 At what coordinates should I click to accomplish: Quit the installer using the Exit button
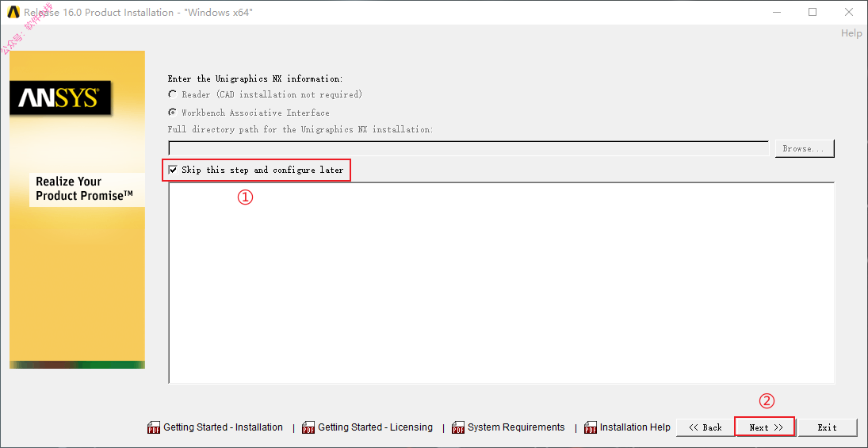coord(827,427)
